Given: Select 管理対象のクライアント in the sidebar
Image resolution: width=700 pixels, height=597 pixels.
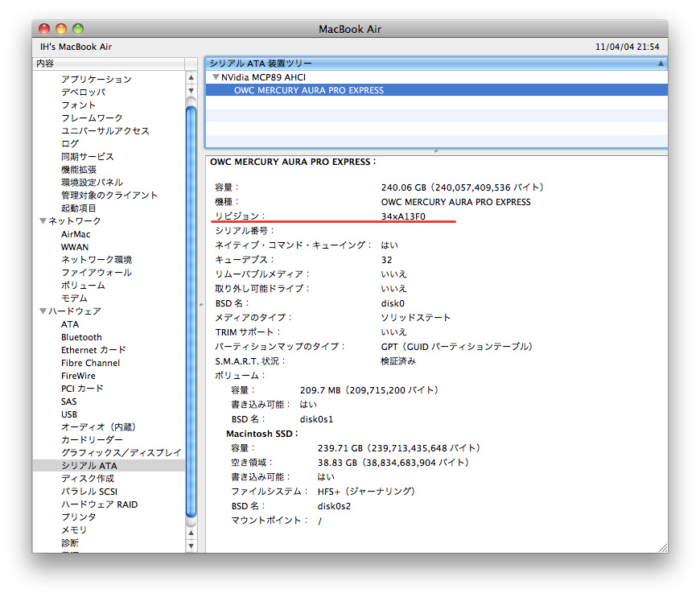Looking at the screenshot, I should 109,196.
